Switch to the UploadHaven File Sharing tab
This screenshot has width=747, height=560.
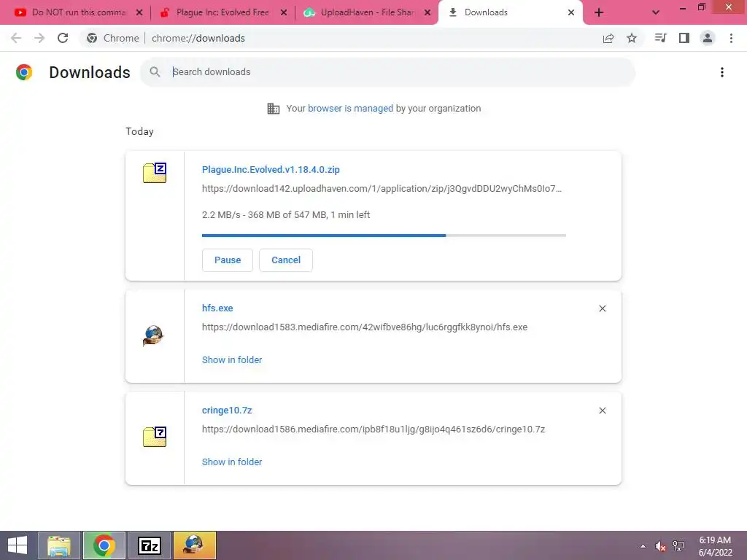(366, 12)
